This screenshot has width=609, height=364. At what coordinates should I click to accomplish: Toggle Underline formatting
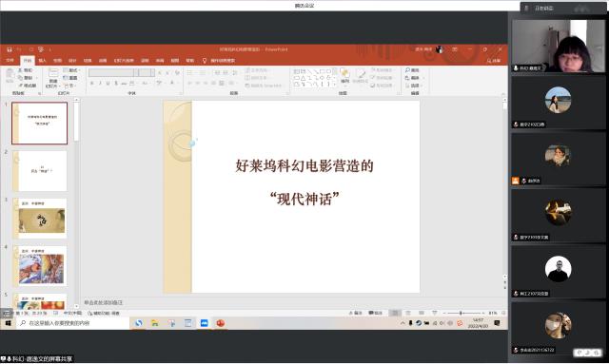click(x=108, y=83)
